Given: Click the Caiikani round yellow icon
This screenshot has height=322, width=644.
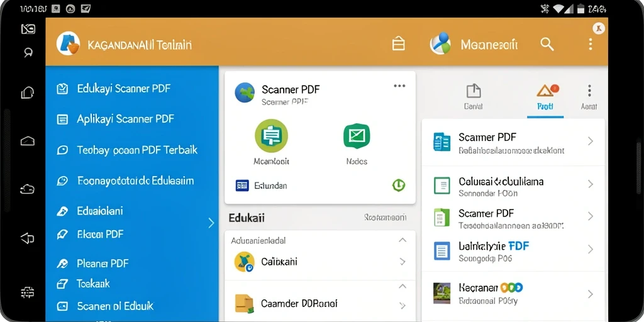Looking at the screenshot, I should [x=245, y=262].
